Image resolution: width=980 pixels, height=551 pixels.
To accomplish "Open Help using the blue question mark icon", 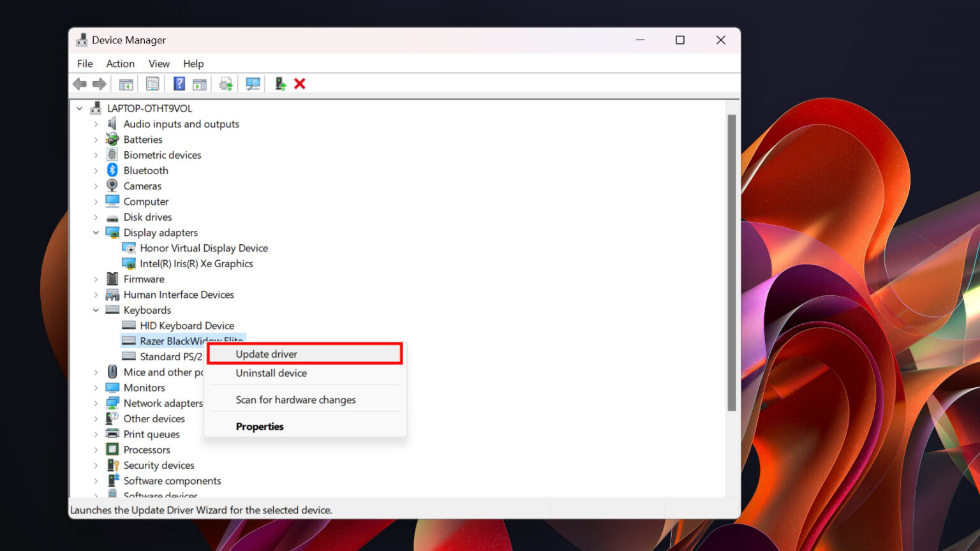I will [x=179, y=84].
